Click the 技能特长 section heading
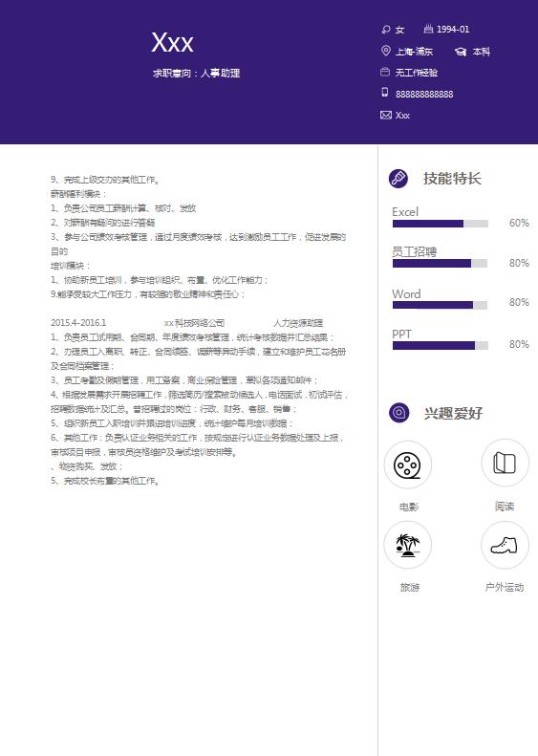Viewport: 538px width, 756px height. coord(452,179)
